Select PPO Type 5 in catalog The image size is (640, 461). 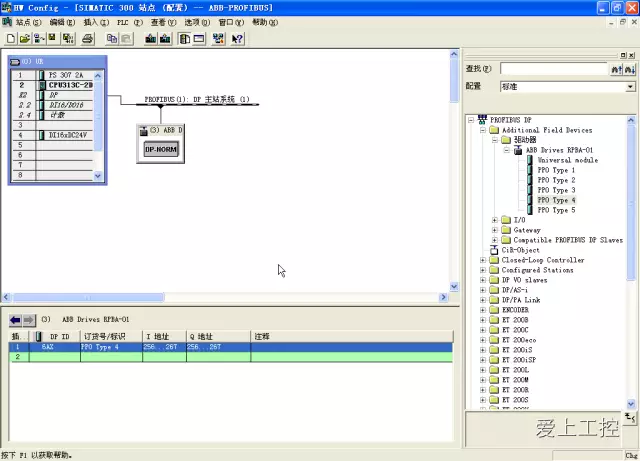[x=556, y=210]
